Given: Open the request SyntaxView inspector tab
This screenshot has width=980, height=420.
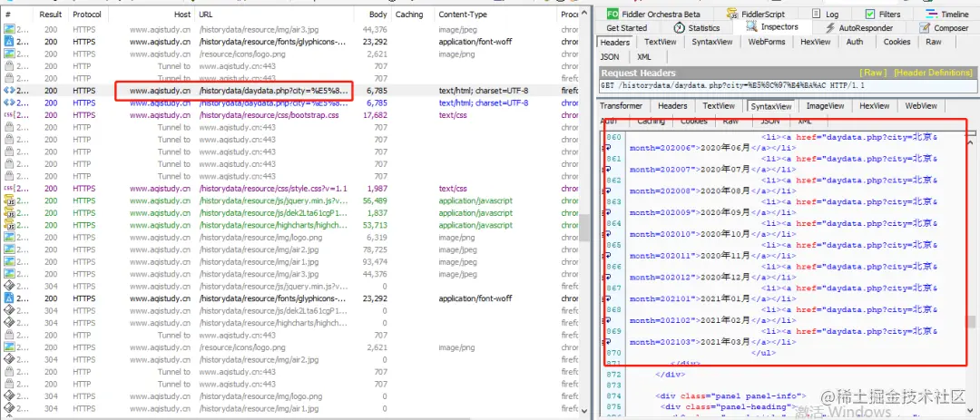Looking at the screenshot, I should click(712, 42).
